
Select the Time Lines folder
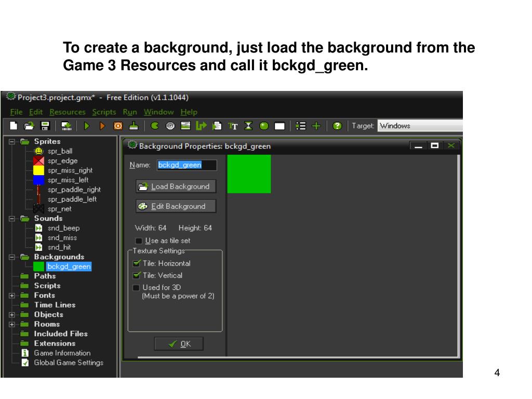pyautogui.click(x=55, y=305)
